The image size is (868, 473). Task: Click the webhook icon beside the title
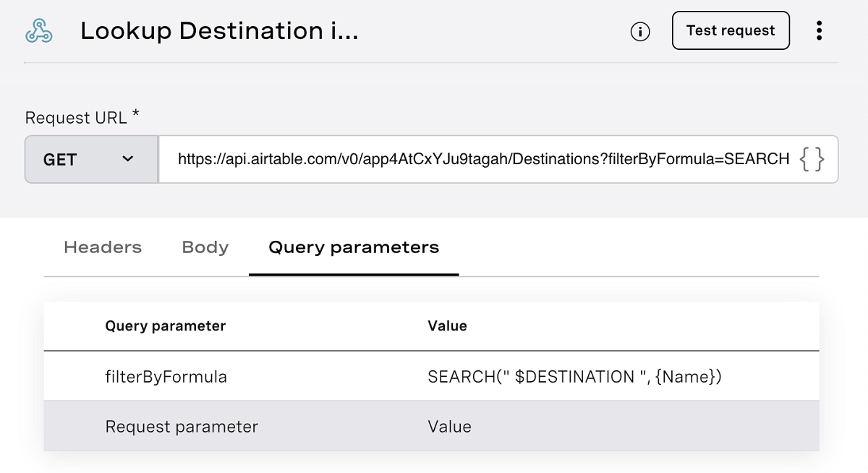(x=39, y=31)
